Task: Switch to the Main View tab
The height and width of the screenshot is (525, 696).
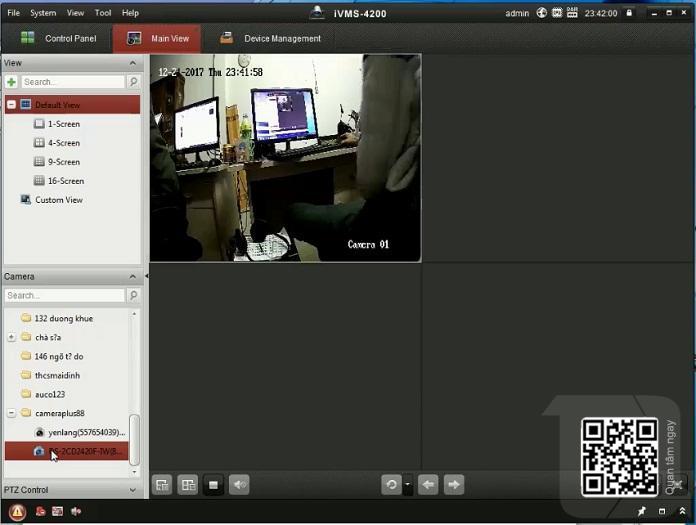Action: (x=157, y=39)
